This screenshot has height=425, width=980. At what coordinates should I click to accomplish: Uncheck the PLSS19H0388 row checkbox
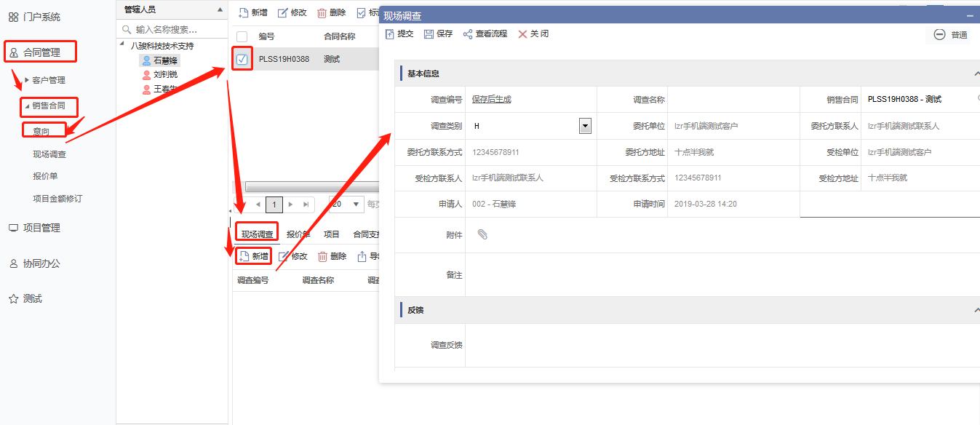pos(242,59)
